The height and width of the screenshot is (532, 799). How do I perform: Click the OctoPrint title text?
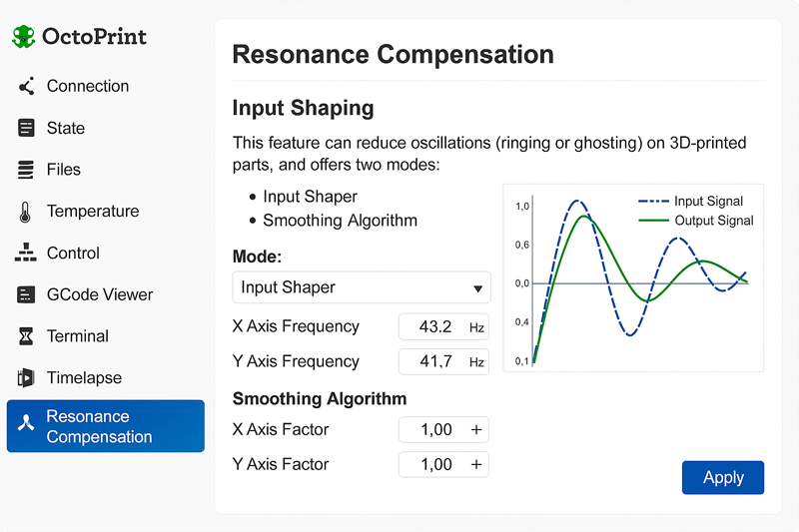tap(94, 37)
